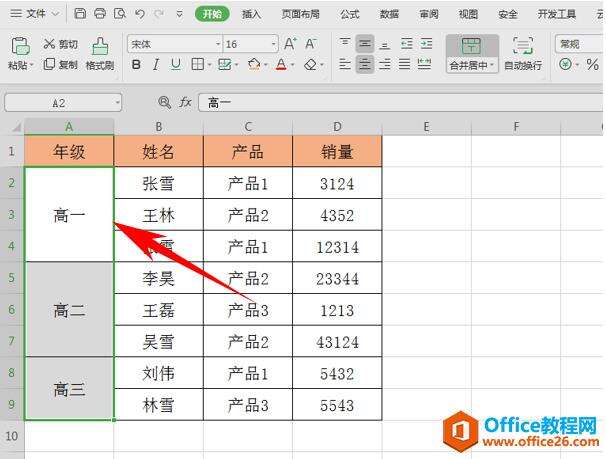Toggle align text left

coord(345,64)
